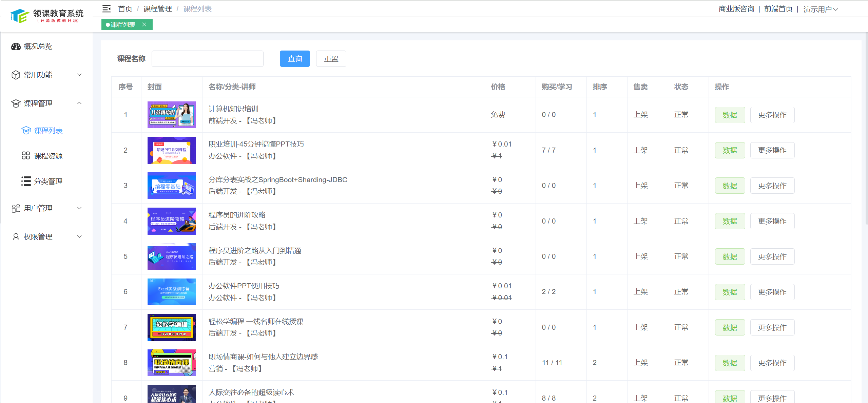Image resolution: width=868 pixels, height=403 pixels.
Task: Click into the 课程名称 search field
Action: point(207,59)
